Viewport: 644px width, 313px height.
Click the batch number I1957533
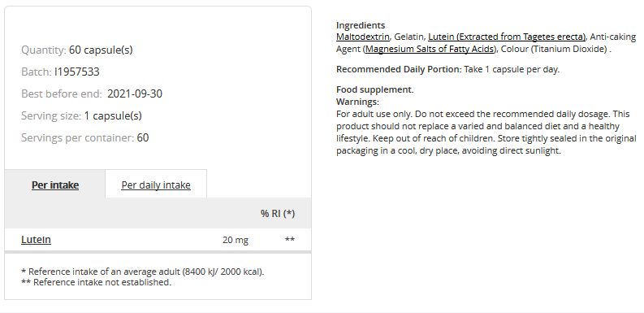coord(77,72)
